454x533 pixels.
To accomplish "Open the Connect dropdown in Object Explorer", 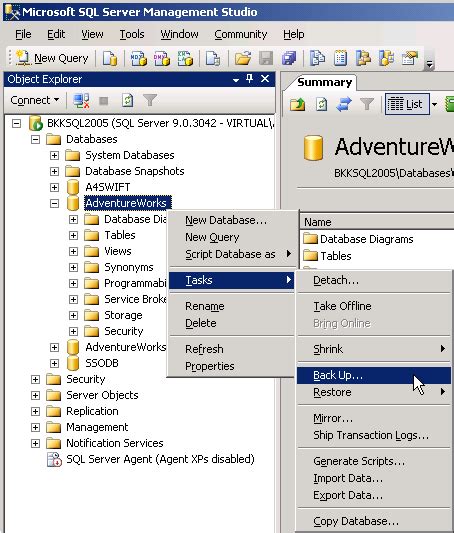I will click(x=35, y=100).
